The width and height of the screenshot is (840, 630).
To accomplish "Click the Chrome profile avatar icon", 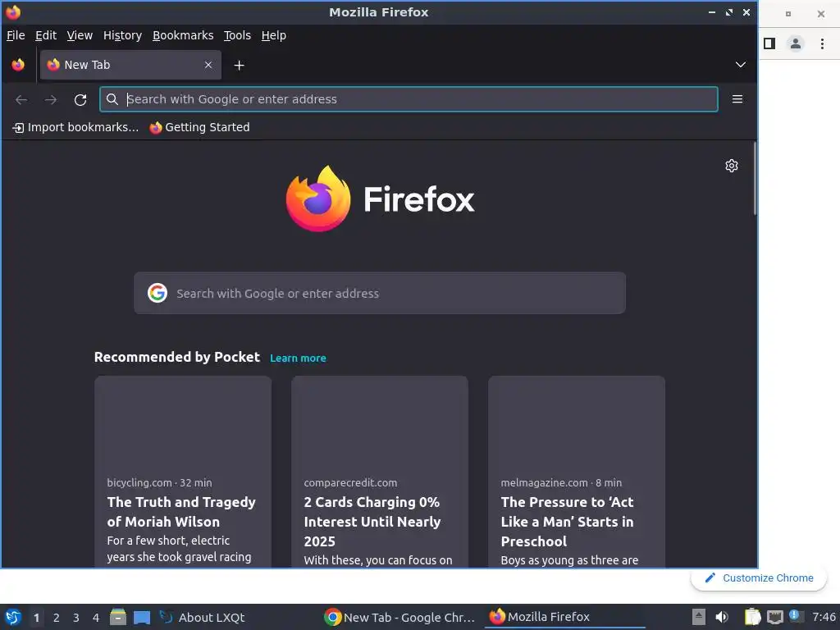I will [x=796, y=43].
